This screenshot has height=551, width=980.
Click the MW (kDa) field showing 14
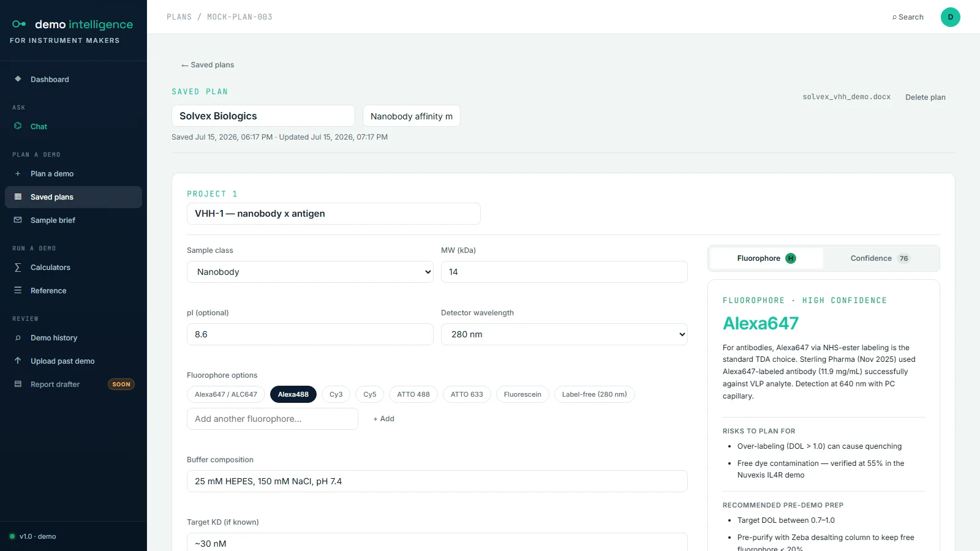point(564,272)
